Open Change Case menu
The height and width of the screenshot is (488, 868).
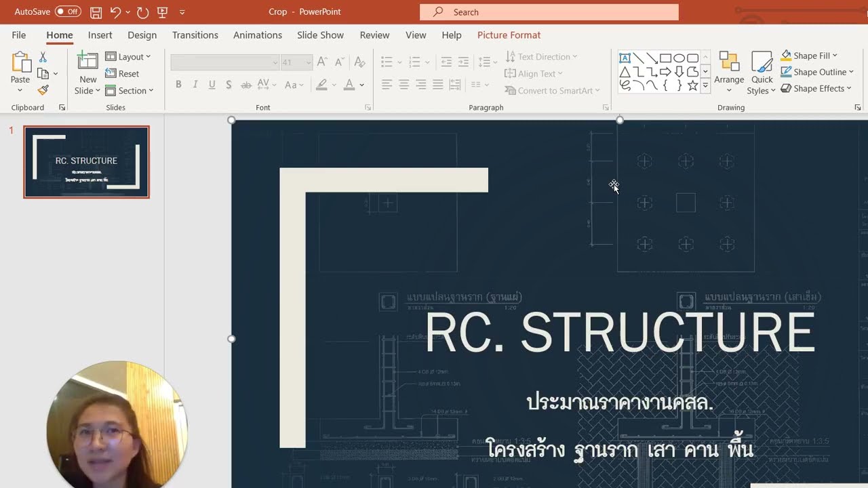point(294,85)
